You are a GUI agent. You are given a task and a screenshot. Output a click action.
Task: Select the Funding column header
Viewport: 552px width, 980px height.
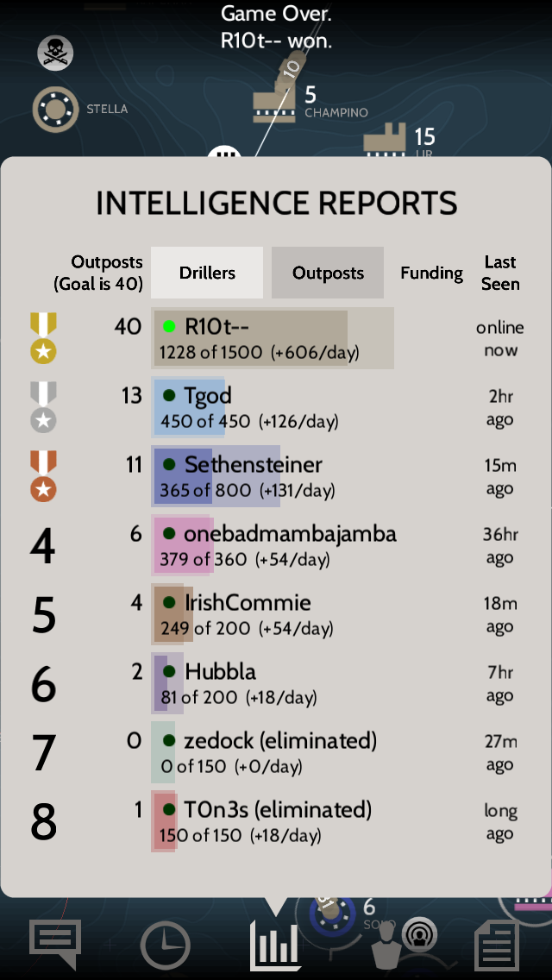431,273
